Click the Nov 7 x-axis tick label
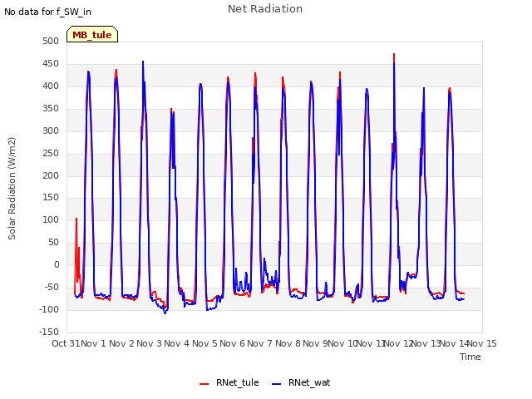Screen dimensions: 532x399 click(x=260, y=343)
